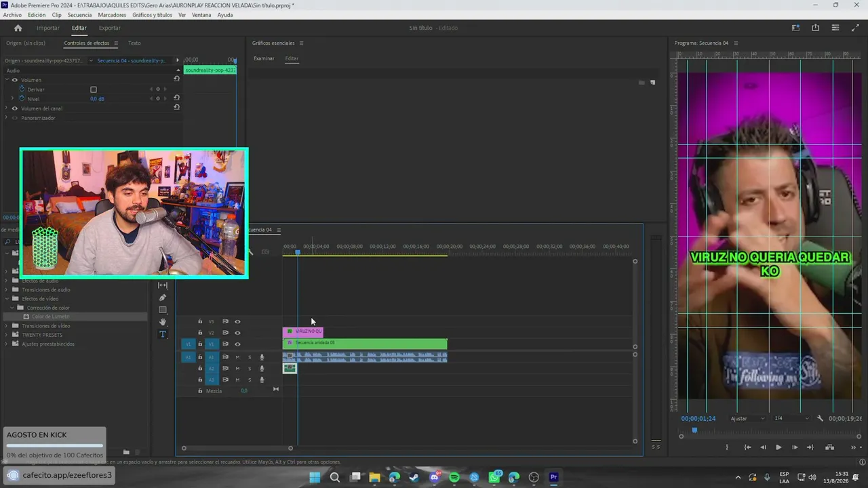Expand the Panoramizador effect
The width and height of the screenshot is (868, 488).
[x=7, y=118]
